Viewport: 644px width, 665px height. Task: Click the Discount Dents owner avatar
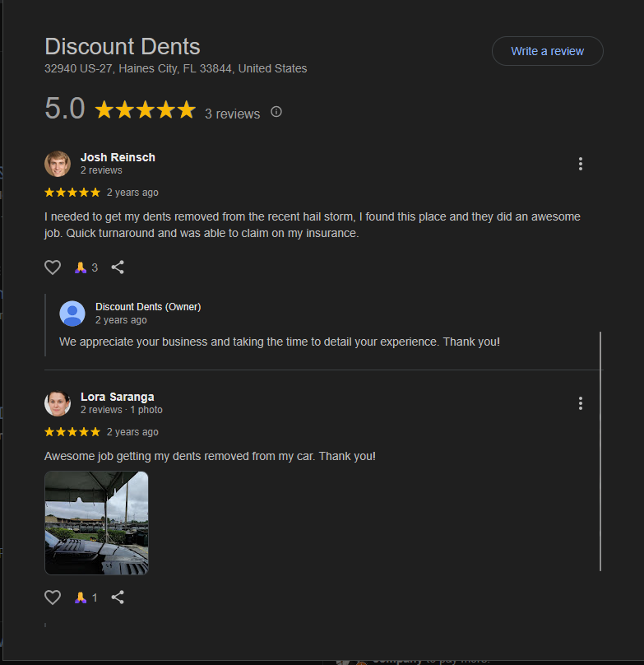coord(72,314)
